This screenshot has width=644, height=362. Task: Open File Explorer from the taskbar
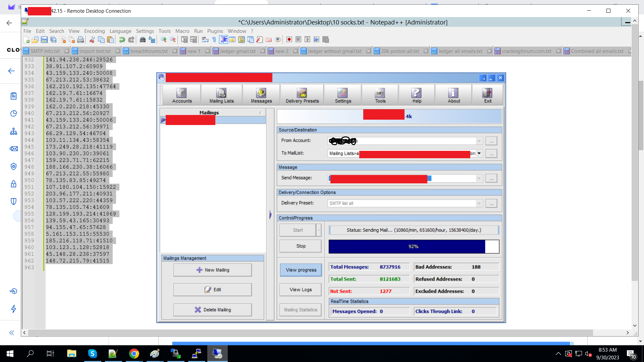point(72,354)
